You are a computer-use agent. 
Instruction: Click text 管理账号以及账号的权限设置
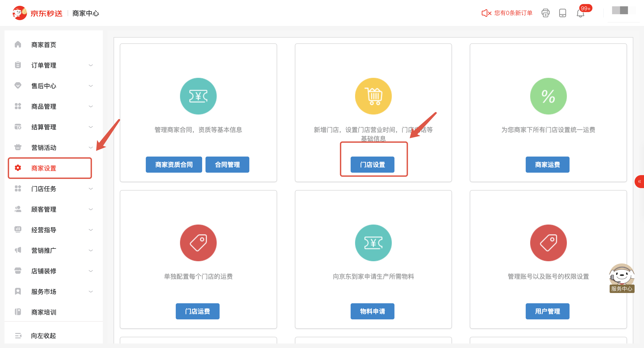pyautogui.click(x=548, y=276)
